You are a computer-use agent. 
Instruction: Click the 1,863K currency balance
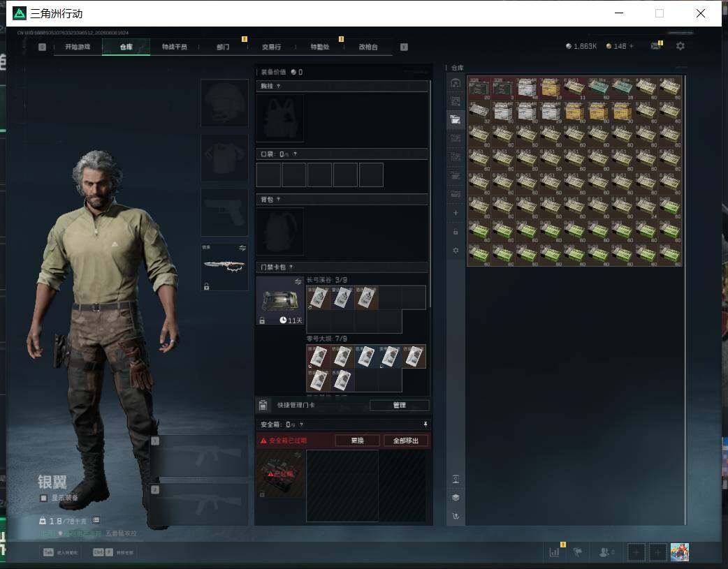tap(581, 46)
